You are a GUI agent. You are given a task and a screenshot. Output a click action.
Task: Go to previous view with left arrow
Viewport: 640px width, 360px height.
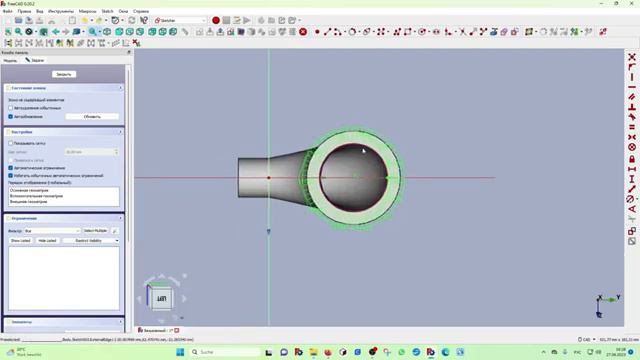click(x=56, y=32)
